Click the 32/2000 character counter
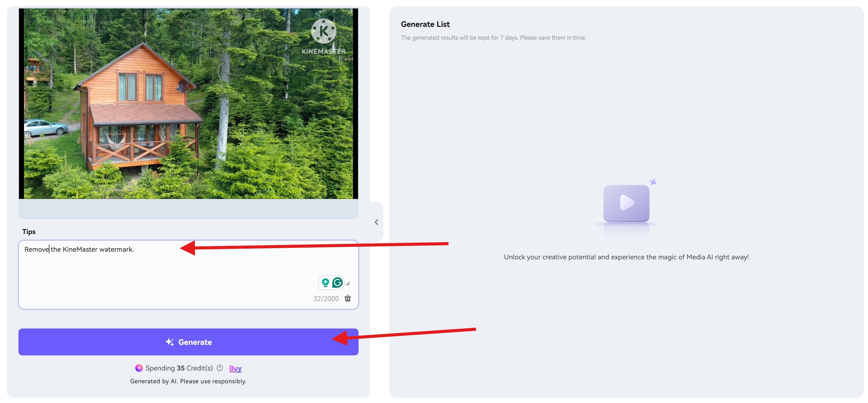The width and height of the screenshot is (868, 403). tap(326, 299)
